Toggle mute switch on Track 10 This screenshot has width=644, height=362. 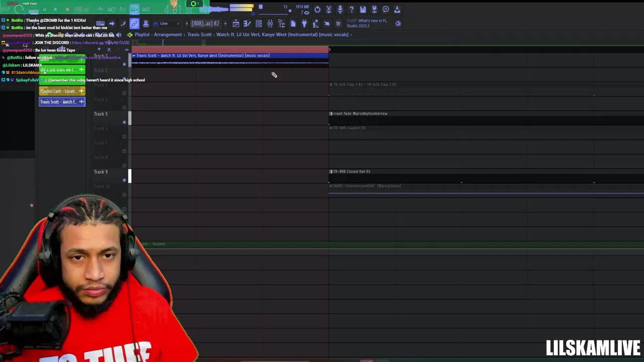coord(124,194)
